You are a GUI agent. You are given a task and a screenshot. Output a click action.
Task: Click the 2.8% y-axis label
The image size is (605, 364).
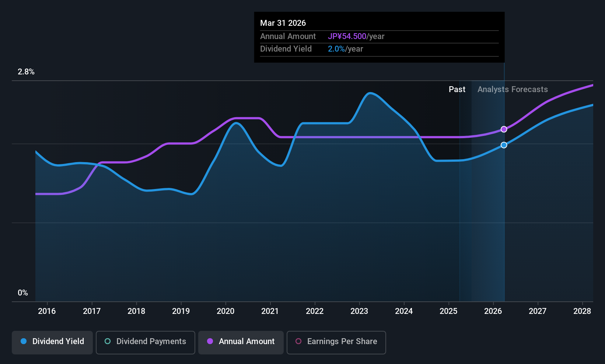point(26,72)
